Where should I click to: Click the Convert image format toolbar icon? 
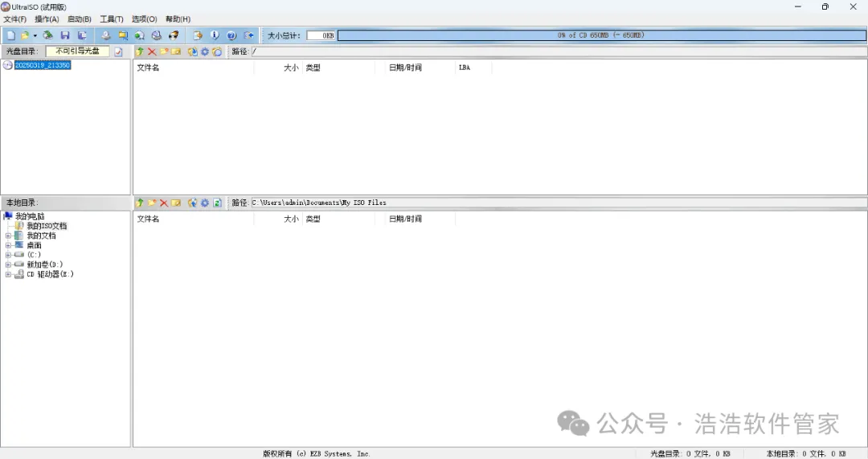pyautogui.click(x=140, y=35)
